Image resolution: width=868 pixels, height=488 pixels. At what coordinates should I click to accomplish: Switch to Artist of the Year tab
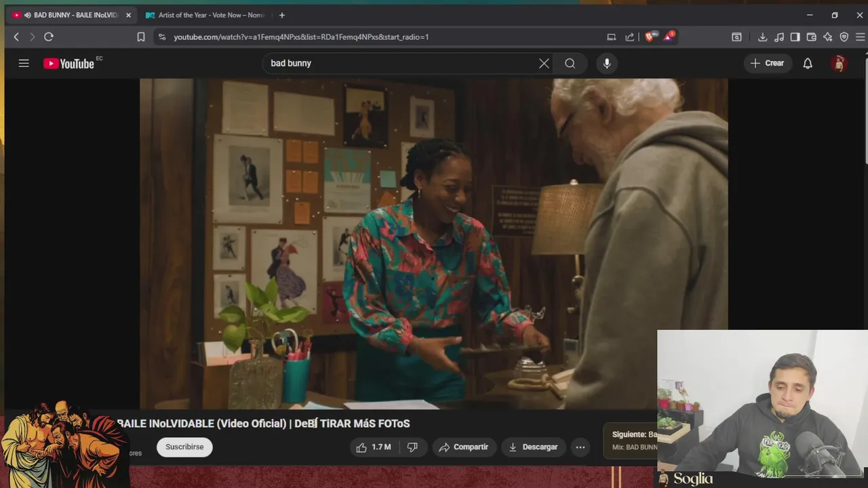[205, 15]
